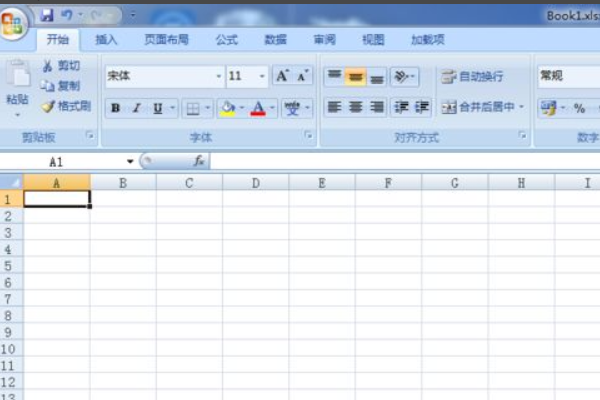The width and height of the screenshot is (600, 400).
Task: Click 剪切 to cut selection
Action: point(61,66)
